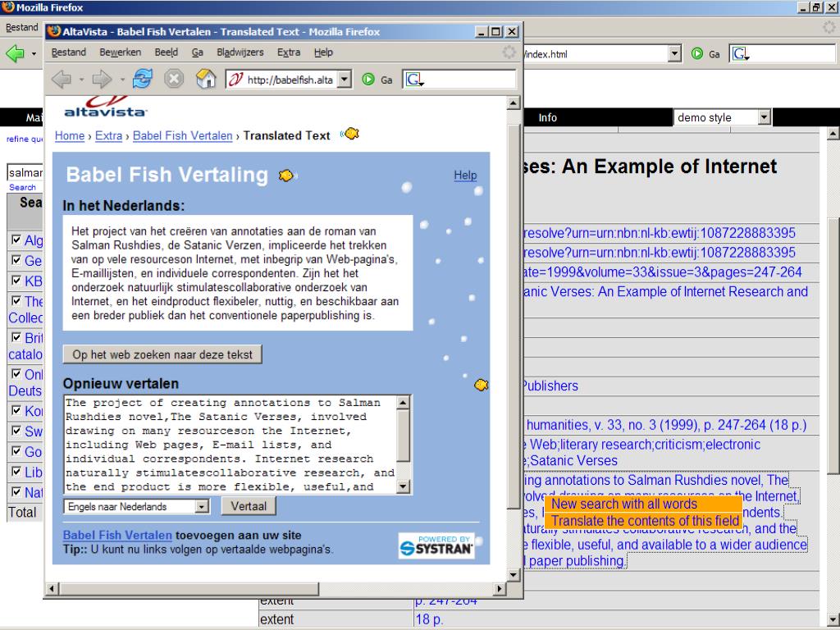The image size is (840, 630).
Task: Click the Info tab in background window
Action: click(x=547, y=117)
